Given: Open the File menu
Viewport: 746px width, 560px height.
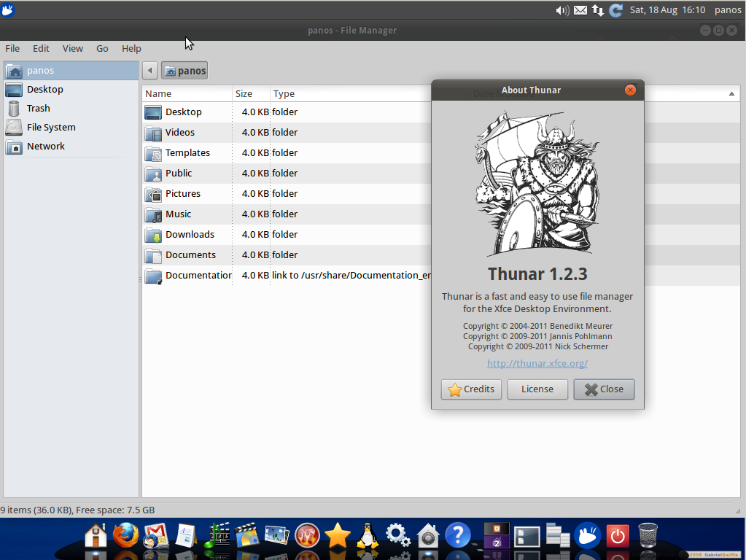Looking at the screenshot, I should 12,49.
